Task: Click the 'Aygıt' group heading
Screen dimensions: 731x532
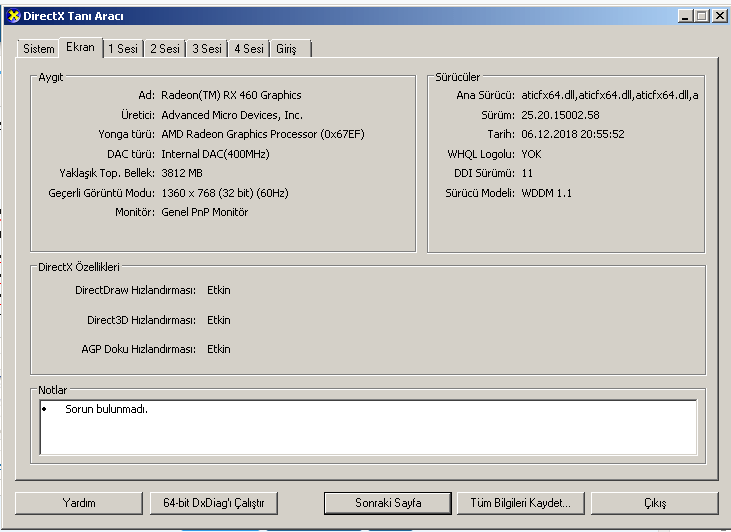Action: pyautogui.click(x=50, y=77)
